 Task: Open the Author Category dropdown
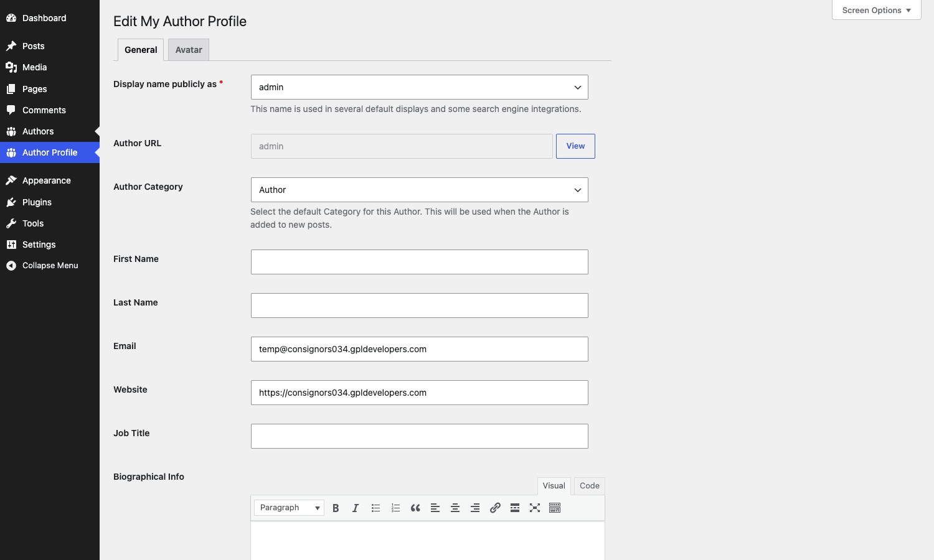coord(420,190)
